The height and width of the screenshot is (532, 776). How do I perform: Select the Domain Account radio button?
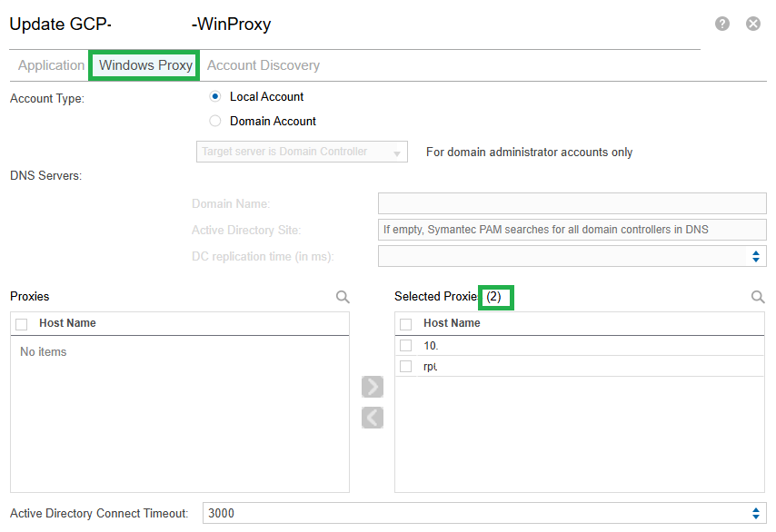[215, 121]
